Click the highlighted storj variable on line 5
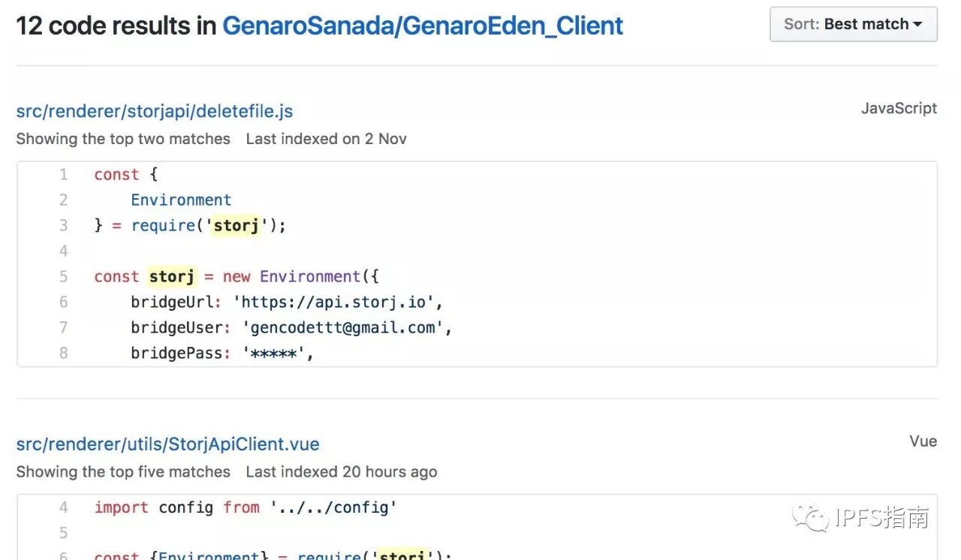 [172, 276]
